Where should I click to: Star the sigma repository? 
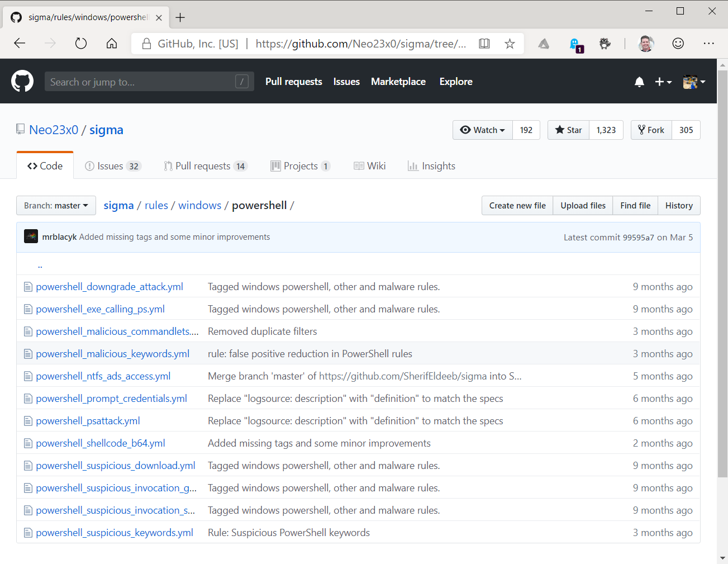(x=568, y=130)
